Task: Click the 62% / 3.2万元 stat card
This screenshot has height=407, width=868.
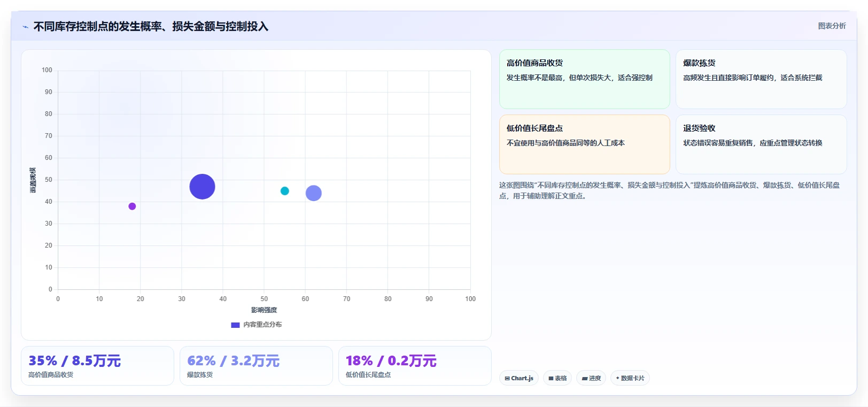Action: click(x=256, y=366)
